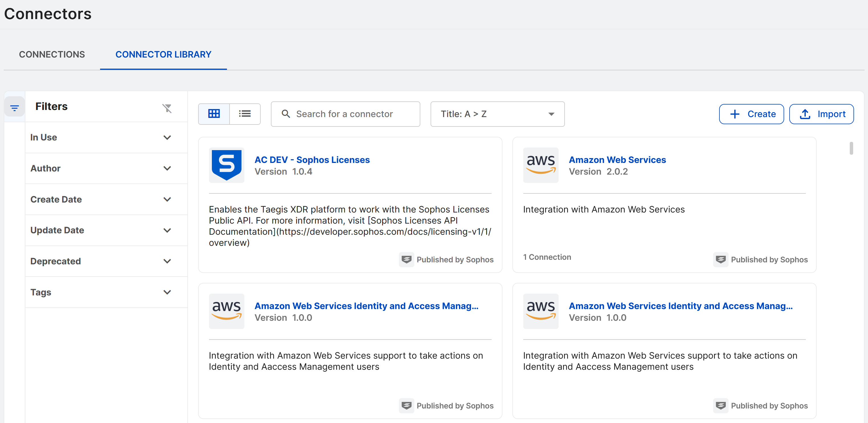Focus the Search for a connector field
Viewport: 868px width, 423px height.
(345, 114)
